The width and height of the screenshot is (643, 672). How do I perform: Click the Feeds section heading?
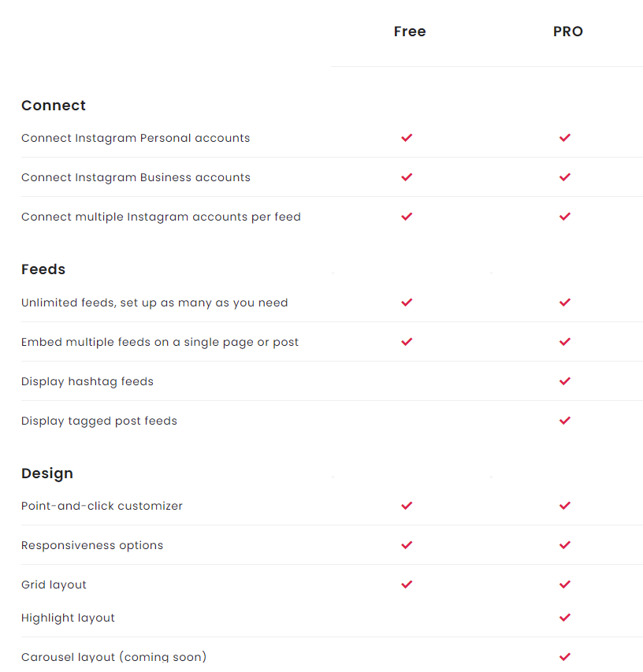tap(43, 269)
